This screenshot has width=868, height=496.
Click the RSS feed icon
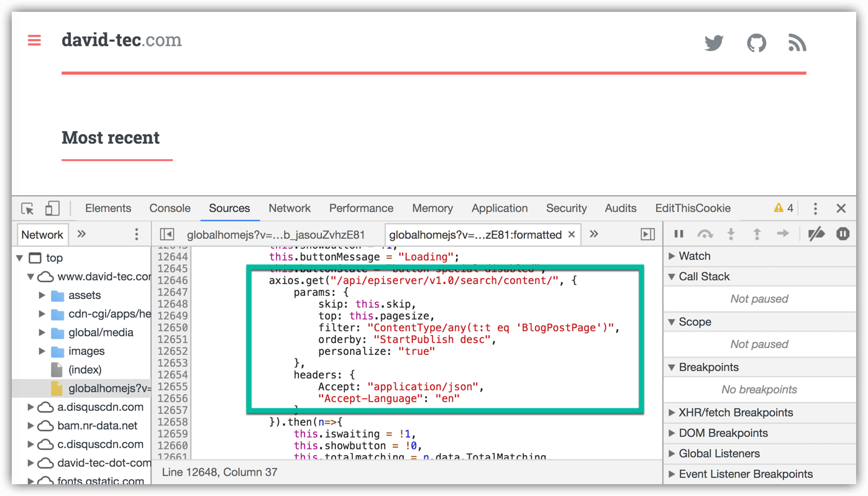point(797,43)
